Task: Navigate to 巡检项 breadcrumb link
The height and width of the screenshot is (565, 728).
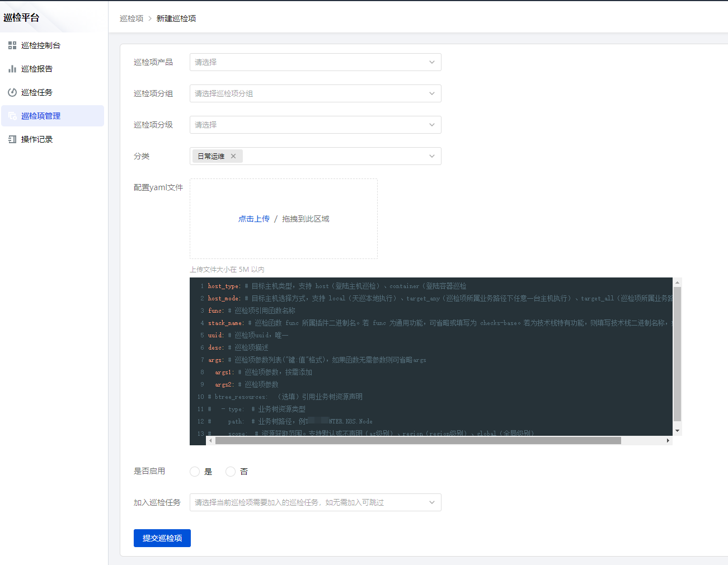Action: [x=131, y=18]
